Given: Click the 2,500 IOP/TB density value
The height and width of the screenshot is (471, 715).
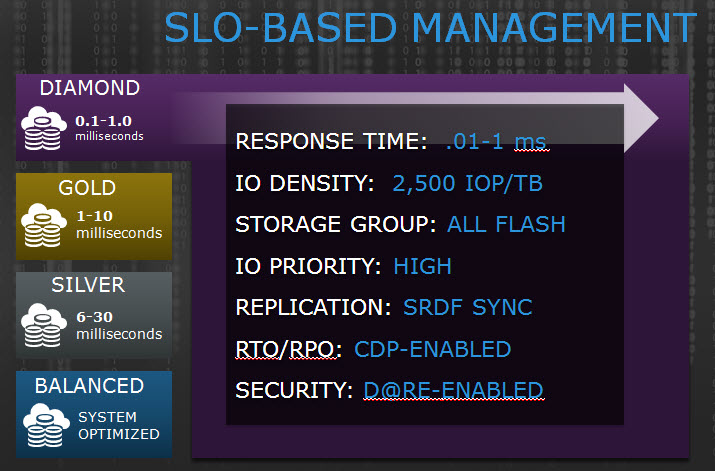Looking at the screenshot, I should [469, 184].
